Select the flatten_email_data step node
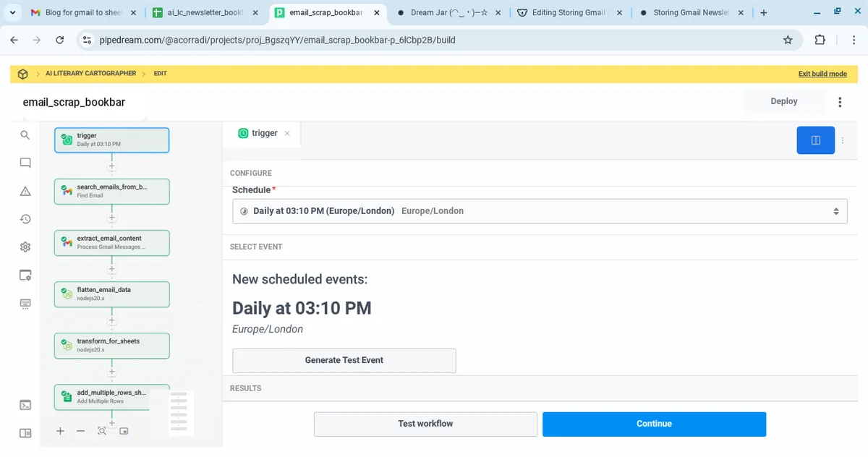Viewport: 868px width, 457px height. (x=112, y=294)
